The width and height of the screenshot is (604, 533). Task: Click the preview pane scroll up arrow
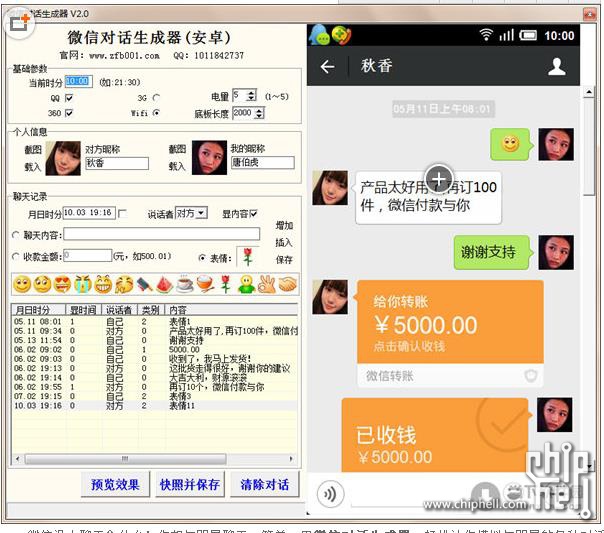pyautogui.click(x=589, y=92)
